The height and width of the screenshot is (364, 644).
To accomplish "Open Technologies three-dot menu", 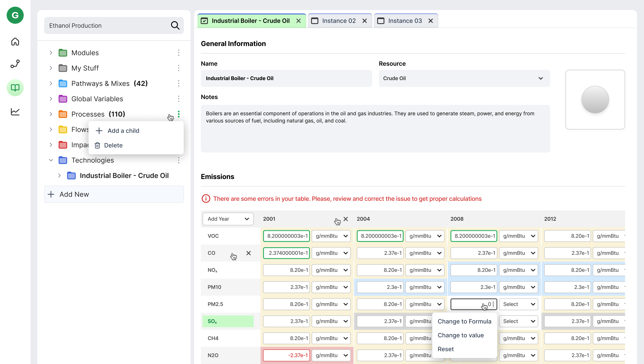I will pos(179,160).
